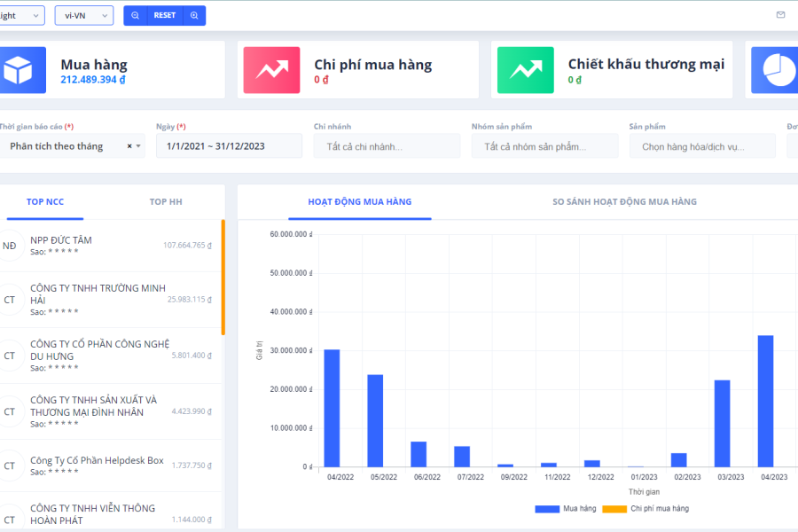Open the vi-VN language dropdown
The height and width of the screenshot is (532, 798).
83,15
